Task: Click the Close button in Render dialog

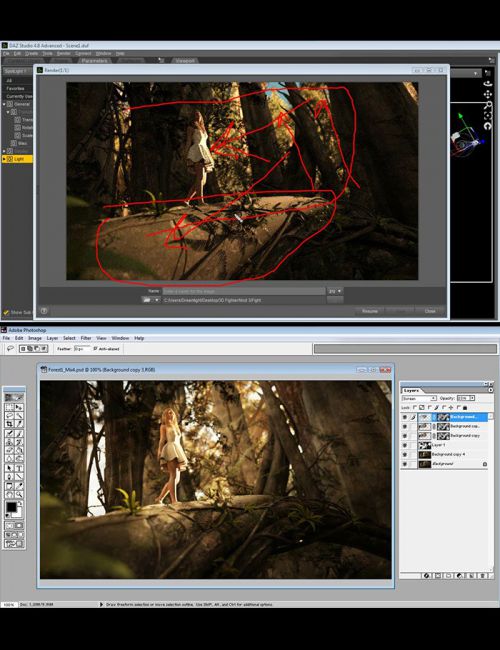Action: click(430, 310)
